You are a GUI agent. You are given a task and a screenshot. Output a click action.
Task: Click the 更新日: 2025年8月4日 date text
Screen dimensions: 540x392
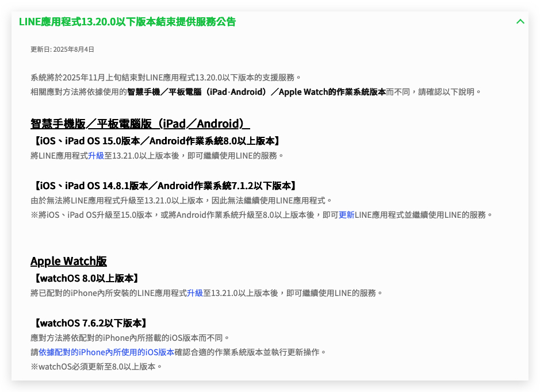(62, 49)
